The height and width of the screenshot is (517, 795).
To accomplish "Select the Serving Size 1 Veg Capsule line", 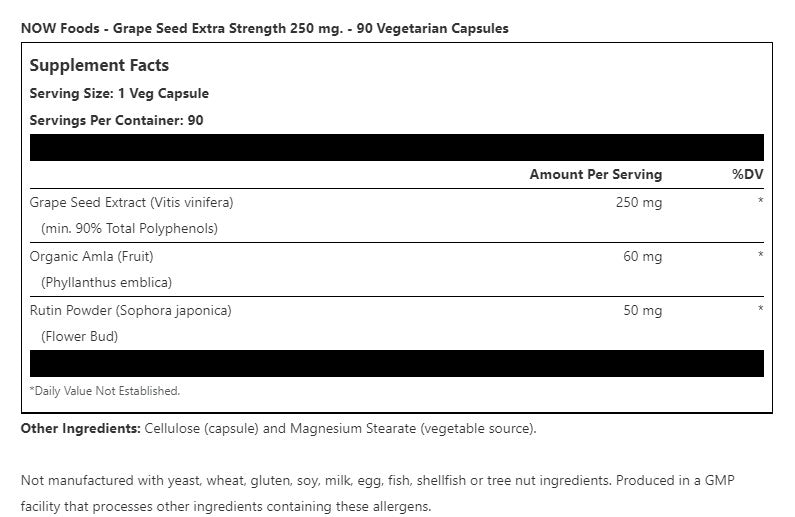I will click(119, 94).
